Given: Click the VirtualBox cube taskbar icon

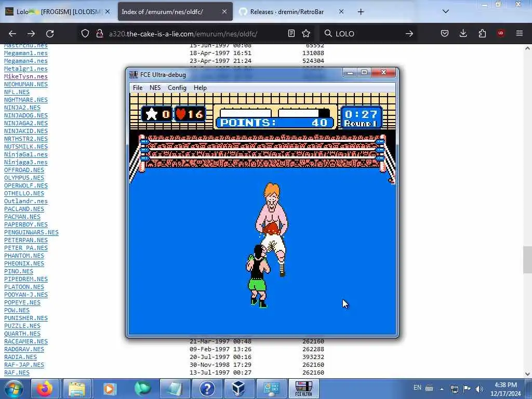Looking at the screenshot, I should coord(238,389).
